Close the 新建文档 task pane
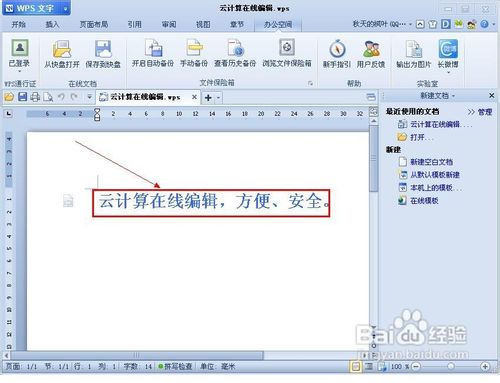 (491, 96)
